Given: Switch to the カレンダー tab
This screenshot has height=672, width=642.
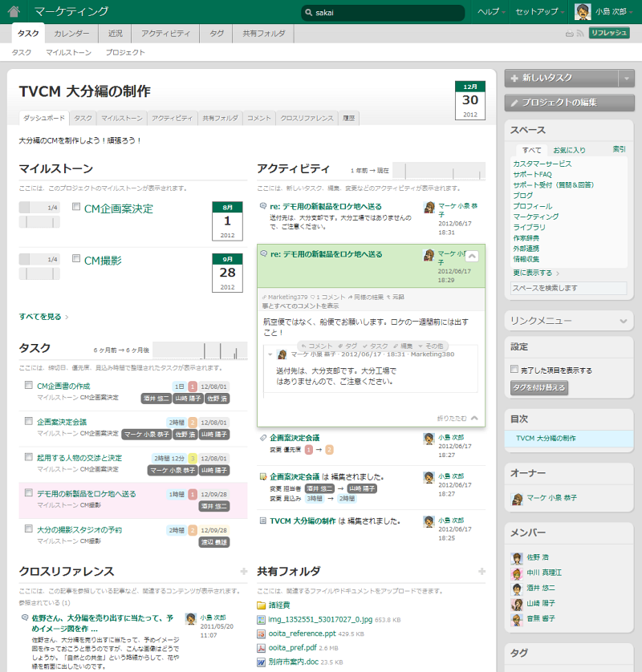Looking at the screenshot, I should pos(71,34).
